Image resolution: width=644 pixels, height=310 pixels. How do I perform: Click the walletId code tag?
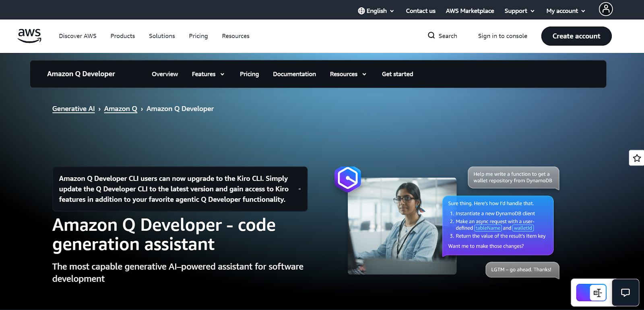(523, 228)
